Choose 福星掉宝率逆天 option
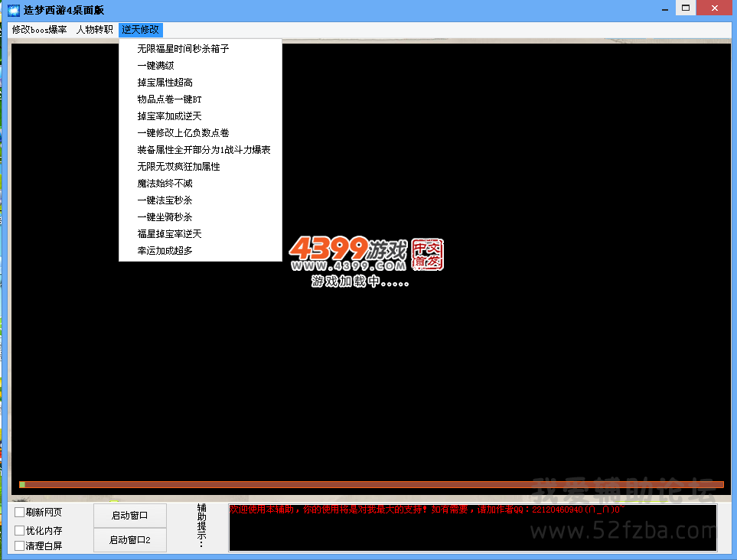The height and width of the screenshot is (560, 737). (201, 234)
